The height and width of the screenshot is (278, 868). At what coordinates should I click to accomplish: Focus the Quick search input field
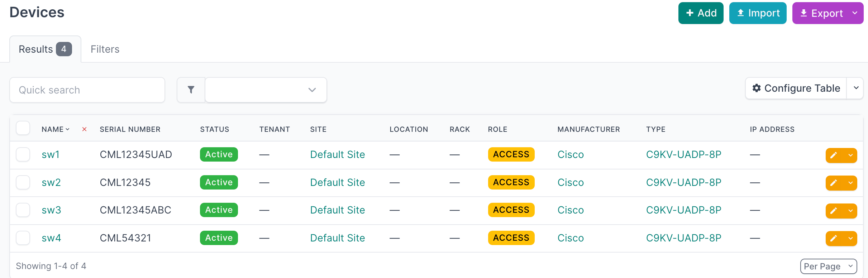[x=87, y=90]
